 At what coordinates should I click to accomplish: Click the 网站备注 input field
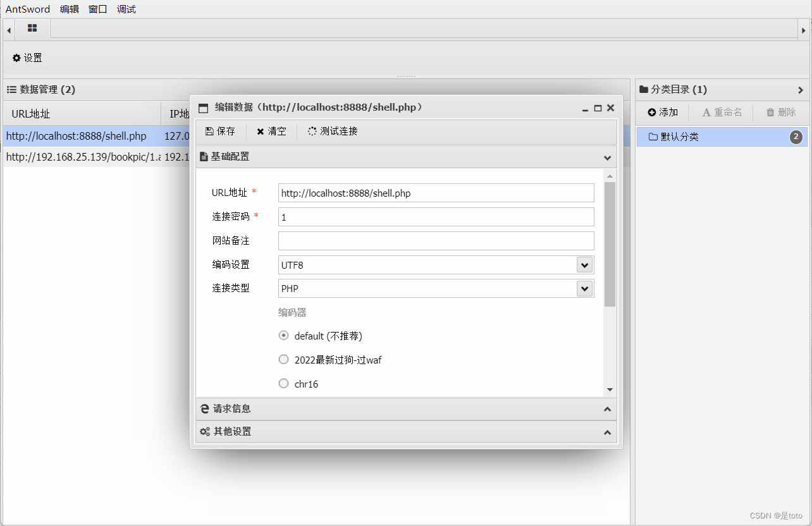(436, 241)
